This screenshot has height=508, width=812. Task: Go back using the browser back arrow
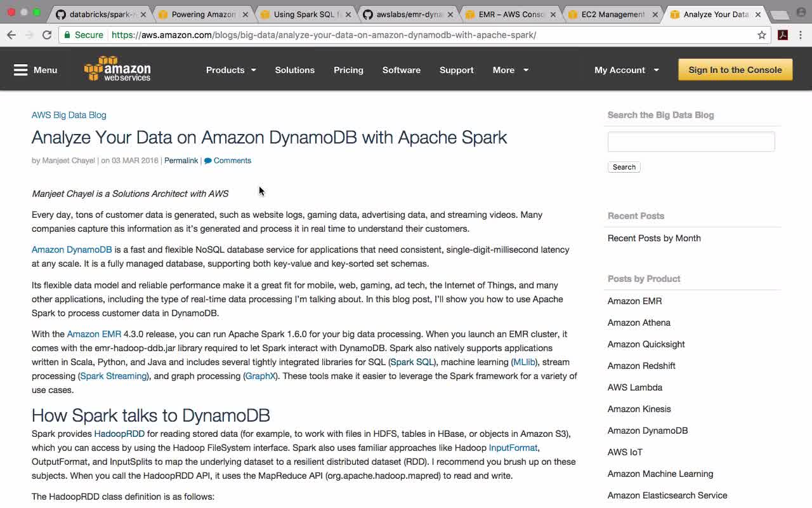11,35
